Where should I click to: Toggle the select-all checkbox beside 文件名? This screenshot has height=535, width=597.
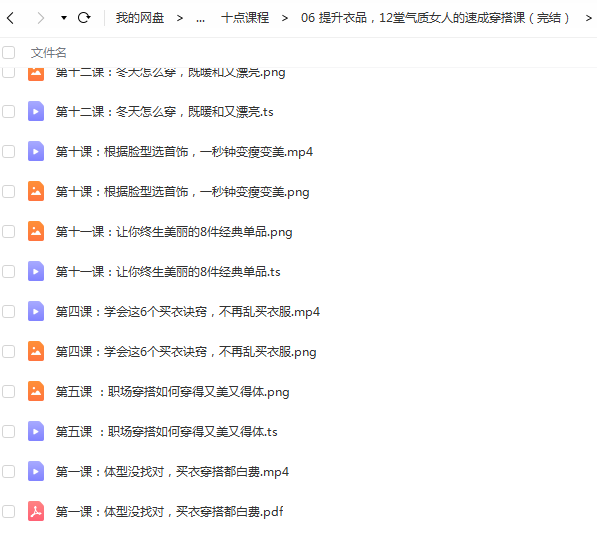pyautogui.click(x=8, y=53)
